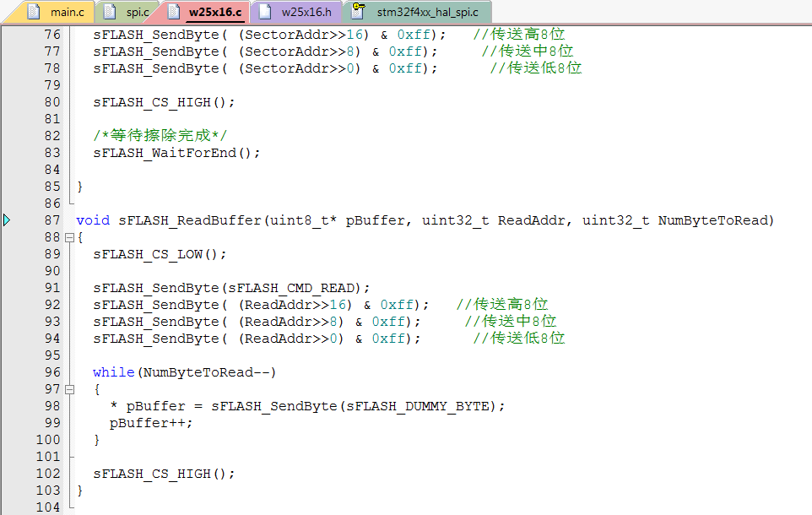This screenshot has height=515, width=812.
Task: Click the closing brace on line 103
Action: tap(79, 491)
